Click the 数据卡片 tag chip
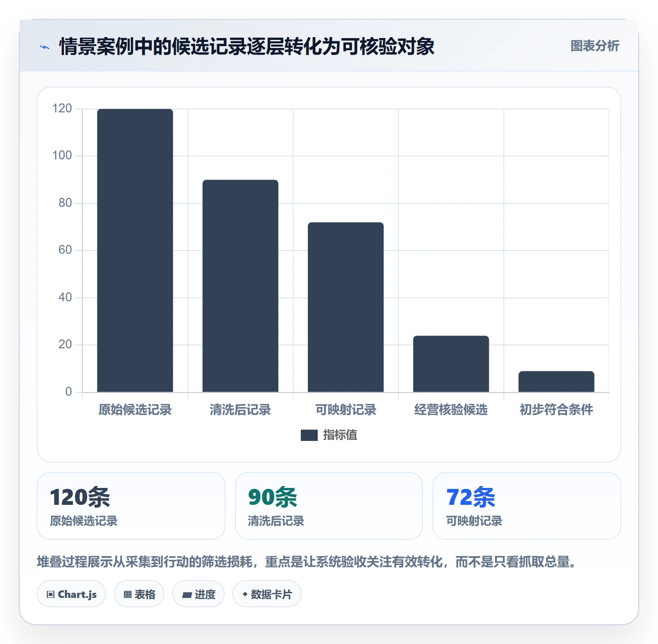Viewport: 658px width, 644px height. pyautogui.click(x=267, y=594)
